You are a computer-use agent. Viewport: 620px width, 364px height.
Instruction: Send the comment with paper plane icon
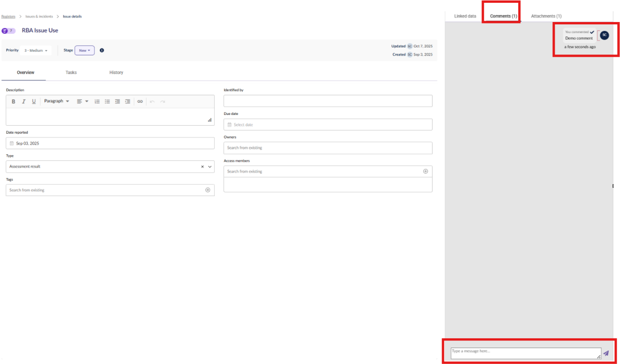(606, 353)
